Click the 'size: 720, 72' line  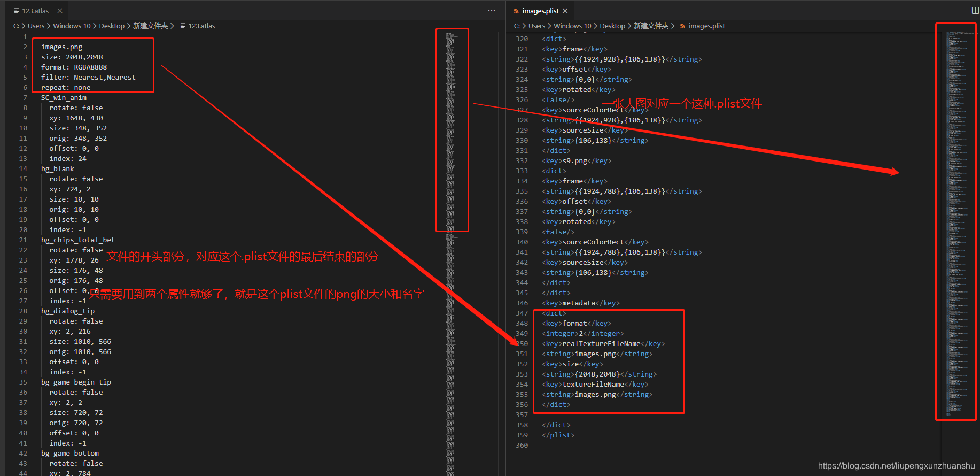click(x=76, y=412)
